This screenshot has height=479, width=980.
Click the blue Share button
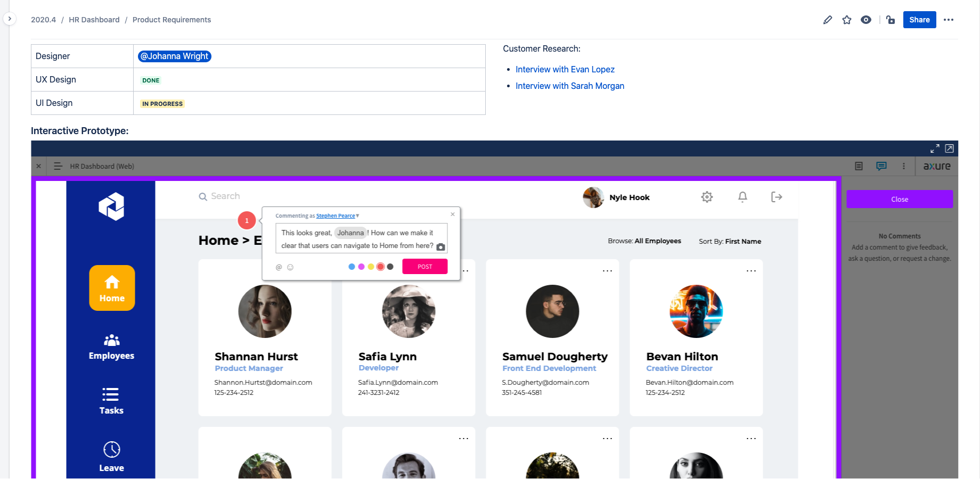click(x=919, y=20)
